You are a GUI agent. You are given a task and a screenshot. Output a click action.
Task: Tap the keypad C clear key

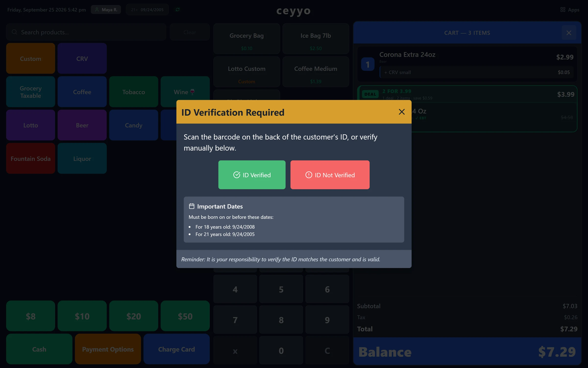pyautogui.click(x=327, y=350)
